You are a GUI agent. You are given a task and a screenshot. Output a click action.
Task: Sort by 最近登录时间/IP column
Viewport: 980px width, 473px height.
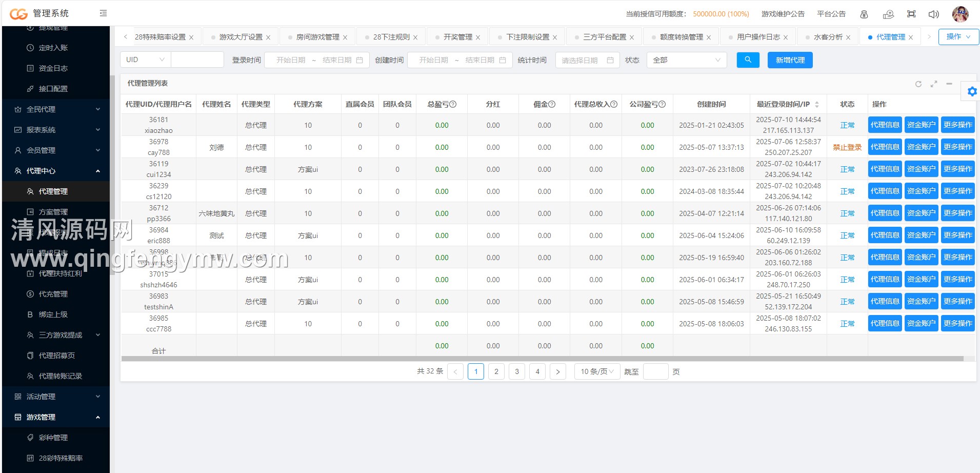pos(817,104)
